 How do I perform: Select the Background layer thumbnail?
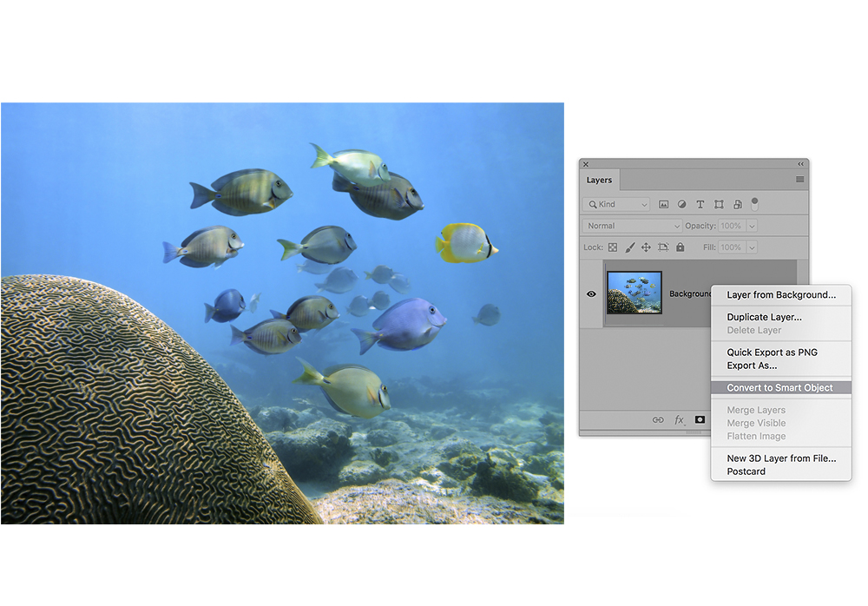(x=635, y=293)
